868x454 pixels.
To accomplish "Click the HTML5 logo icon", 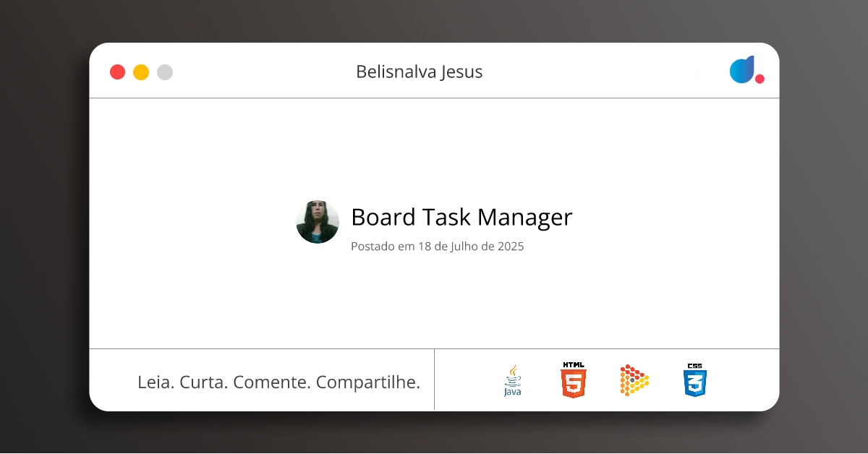I will point(574,380).
